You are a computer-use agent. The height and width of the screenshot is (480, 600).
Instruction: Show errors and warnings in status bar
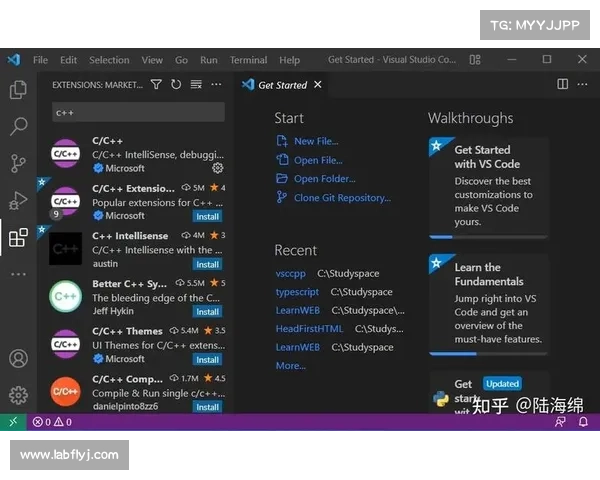click(x=52, y=422)
